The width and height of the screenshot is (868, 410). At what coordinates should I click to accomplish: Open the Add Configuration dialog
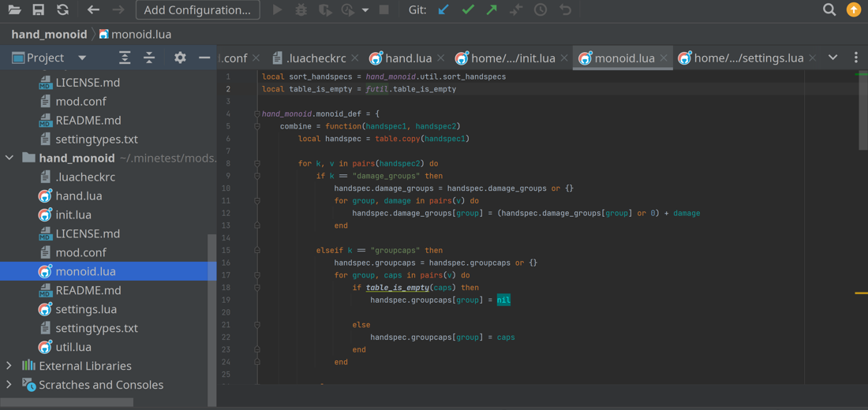click(197, 10)
